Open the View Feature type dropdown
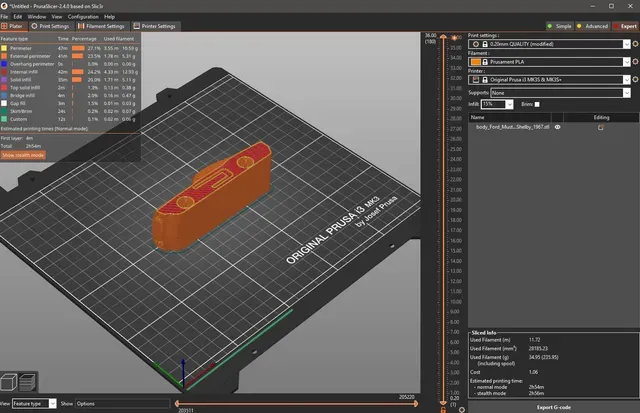Image resolution: width=640 pixels, height=413 pixels. click(52, 404)
